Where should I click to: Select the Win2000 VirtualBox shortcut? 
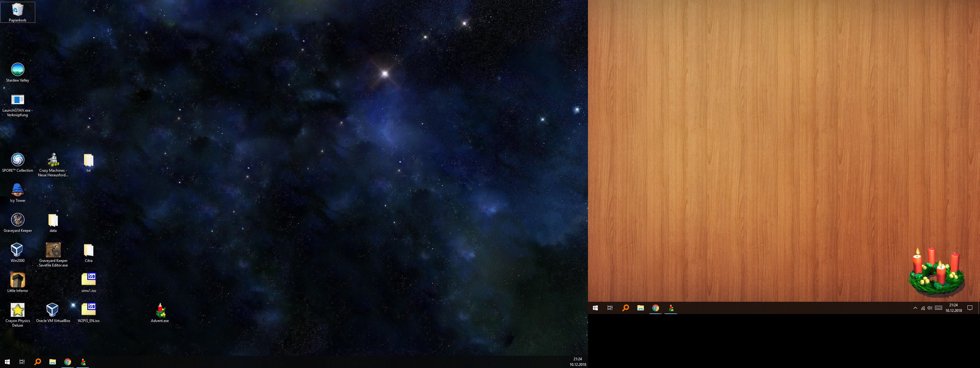coord(17,250)
